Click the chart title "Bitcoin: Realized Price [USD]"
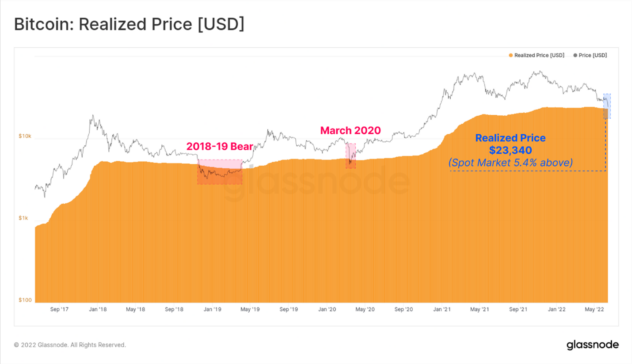The height and width of the screenshot is (364, 632). click(129, 25)
